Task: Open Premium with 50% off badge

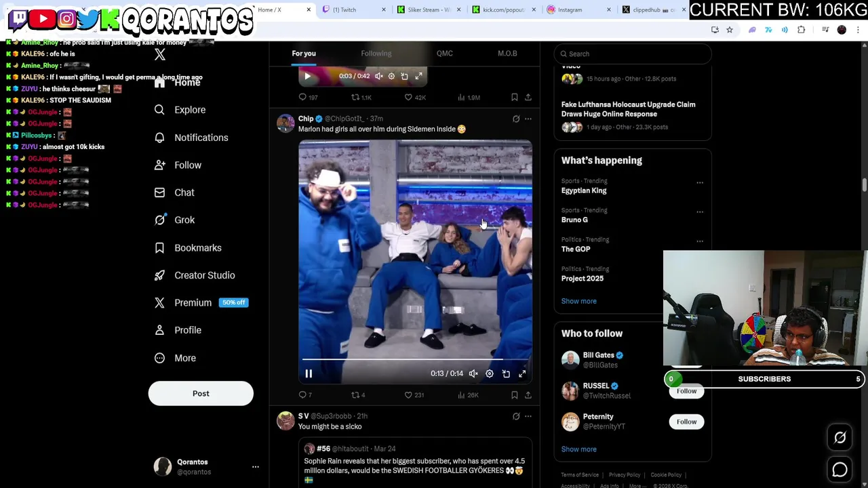Action: coord(201,302)
